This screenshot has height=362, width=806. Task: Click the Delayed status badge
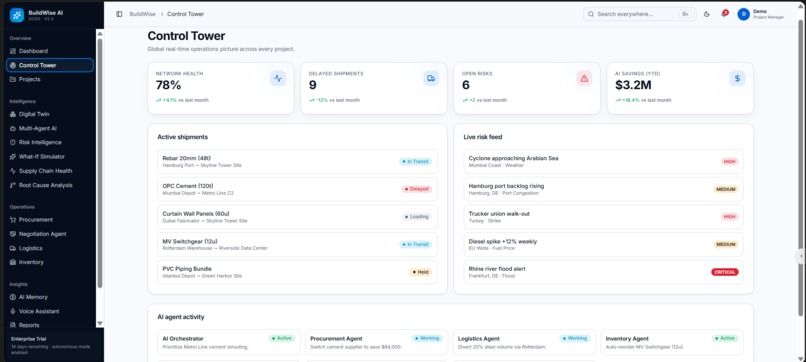417,189
